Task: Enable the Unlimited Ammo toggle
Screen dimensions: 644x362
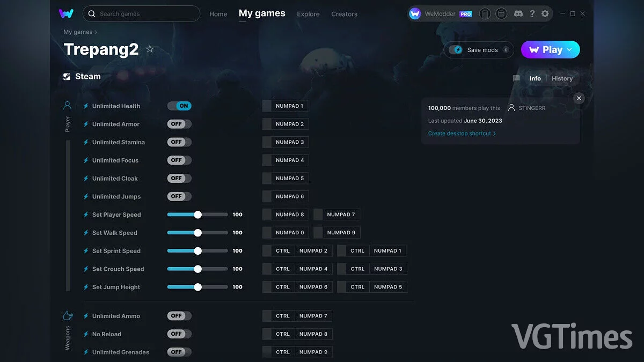Action: click(179, 316)
